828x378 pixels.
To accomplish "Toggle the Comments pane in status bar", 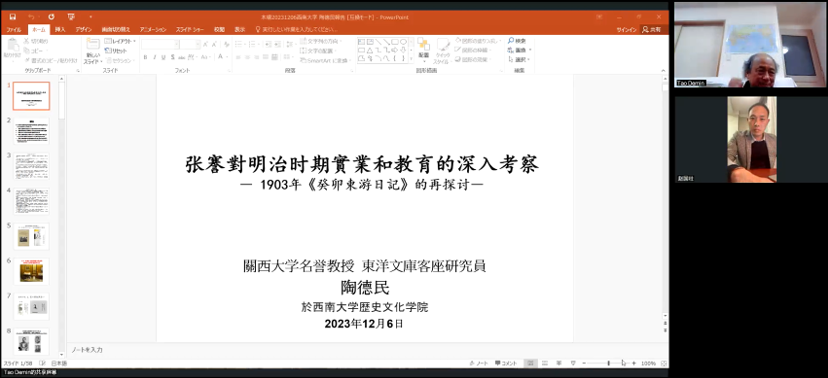I will tap(506, 363).
